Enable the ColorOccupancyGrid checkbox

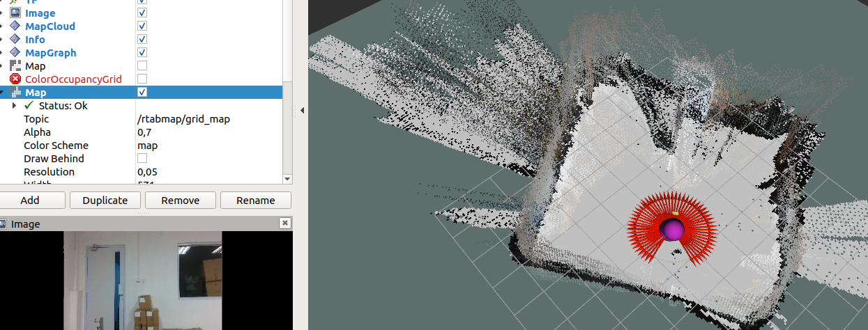[142, 79]
